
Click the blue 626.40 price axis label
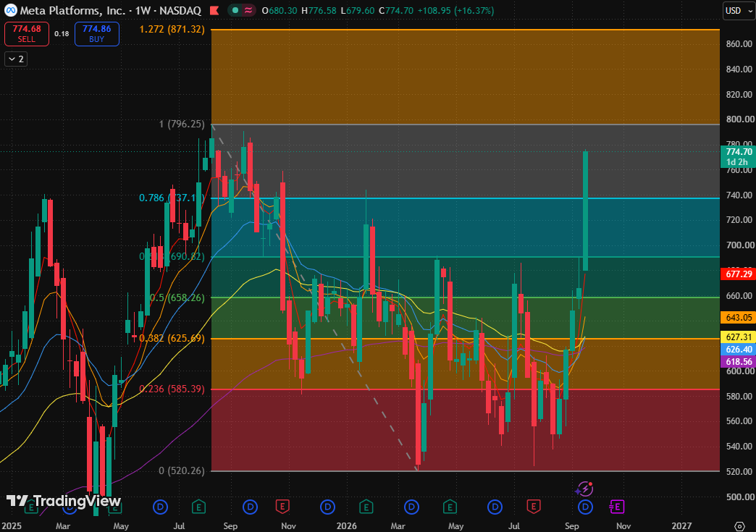click(738, 350)
